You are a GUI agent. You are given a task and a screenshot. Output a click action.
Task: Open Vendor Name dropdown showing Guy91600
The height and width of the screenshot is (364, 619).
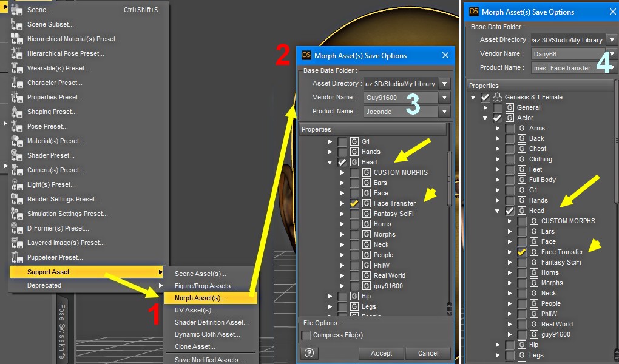pyautogui.click(x=444, y=98)
